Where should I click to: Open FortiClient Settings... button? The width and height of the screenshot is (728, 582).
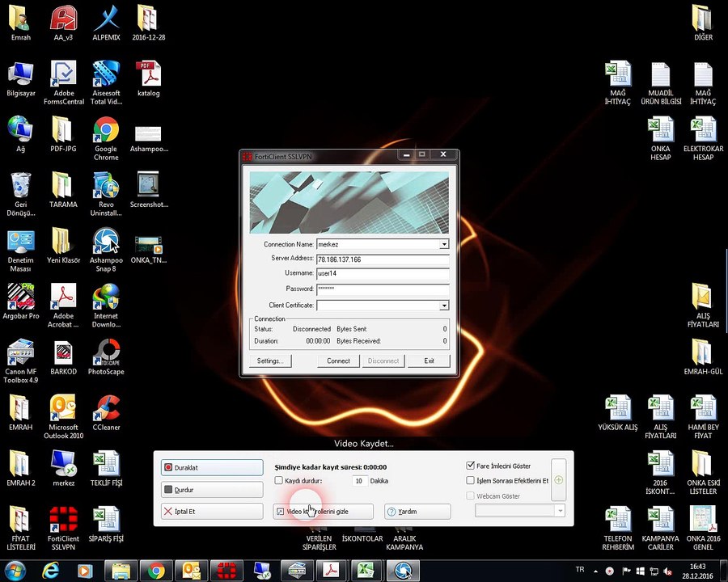270,361
